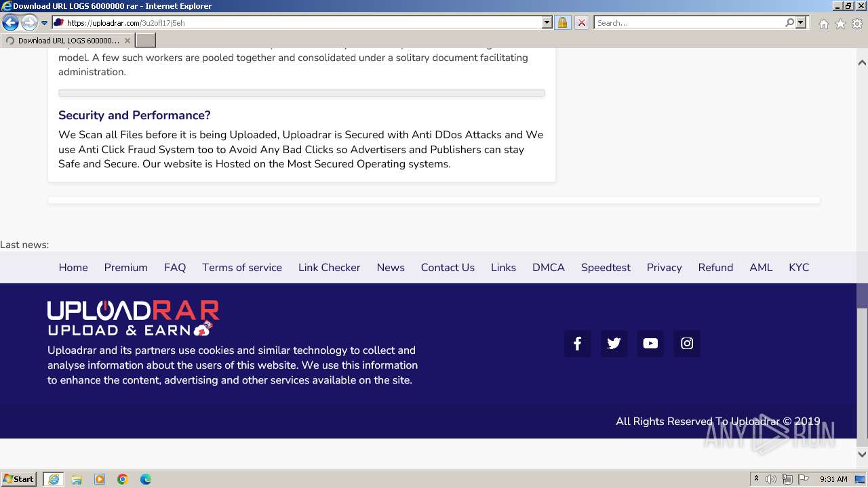Click the page scrollbar down arrow
Screen dimensions: 868x488
862,455
